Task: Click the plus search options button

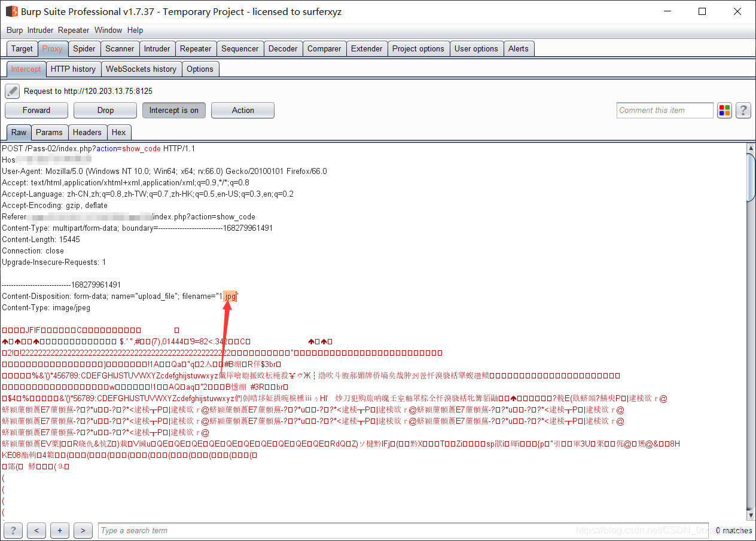Action: [x=60, y=530]
